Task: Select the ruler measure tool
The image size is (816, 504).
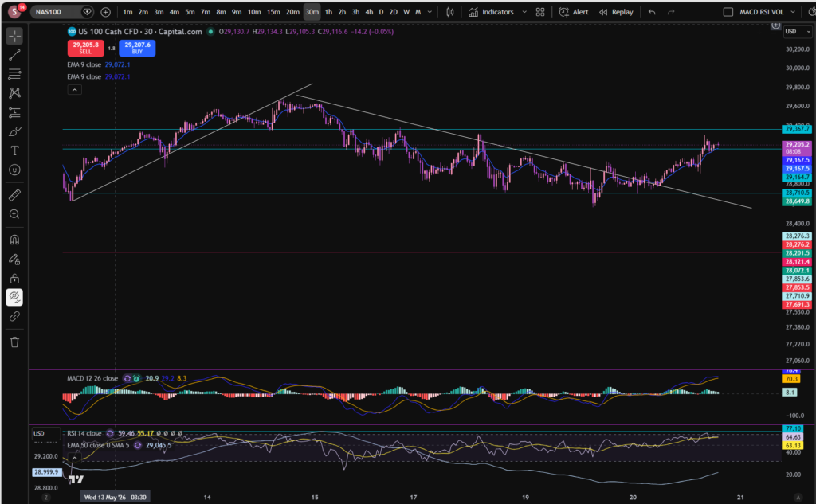Action: click(x=14, y=195)
